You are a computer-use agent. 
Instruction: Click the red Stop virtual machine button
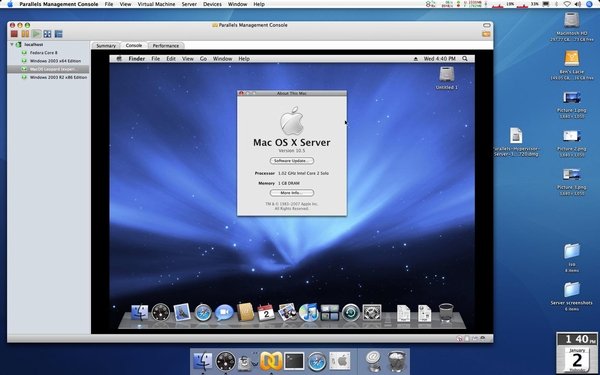pos(14,34)
